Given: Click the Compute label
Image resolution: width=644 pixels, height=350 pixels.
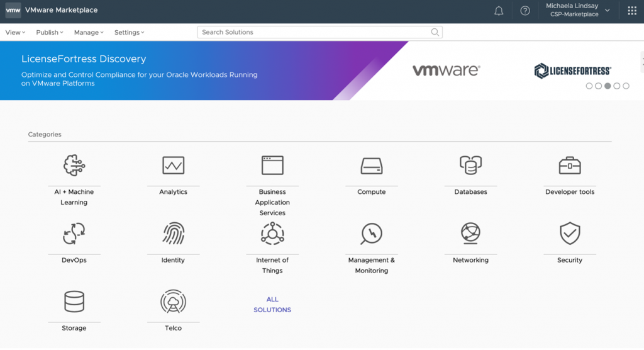Looking at the screenshot, I should pyautogui.click(x=372, y=192).
